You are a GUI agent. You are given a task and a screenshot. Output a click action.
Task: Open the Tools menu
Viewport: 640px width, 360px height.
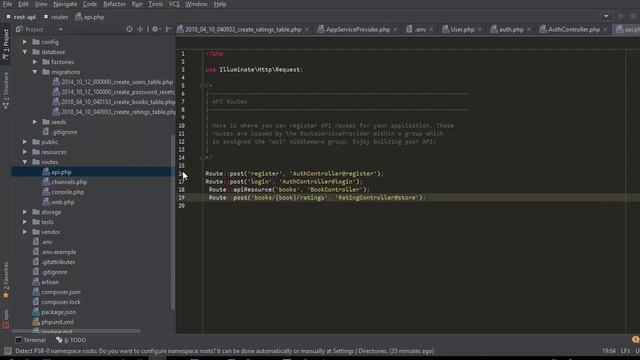156,4
